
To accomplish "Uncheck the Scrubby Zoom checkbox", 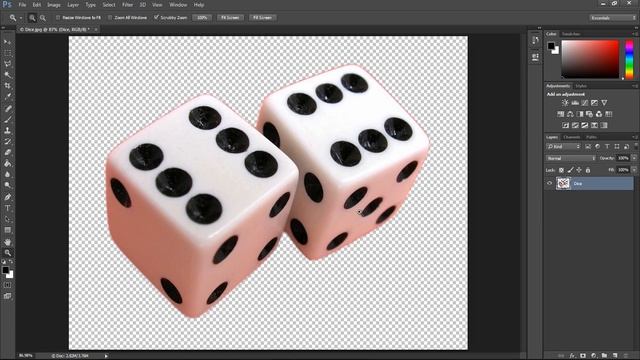I will click(x=156, y=18).
